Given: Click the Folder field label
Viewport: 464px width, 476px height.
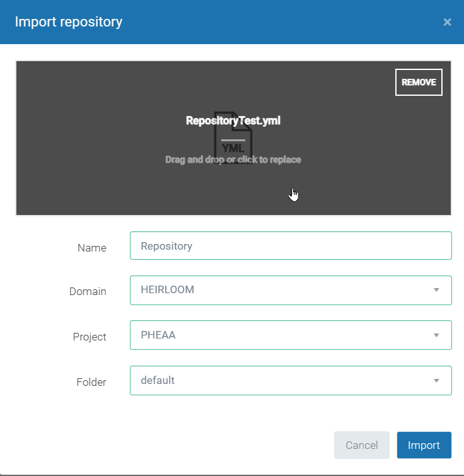Looking at the screenshot, I should pos(91,382).
